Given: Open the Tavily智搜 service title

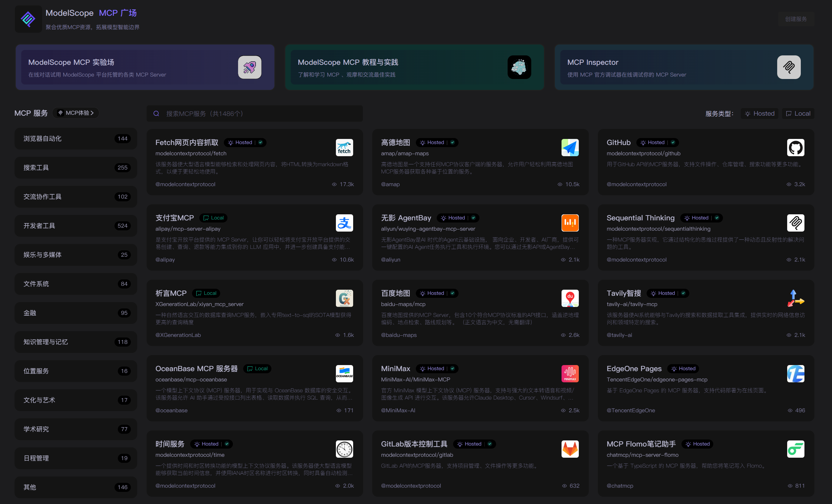Looking at the screenshot, I should 623,293.
